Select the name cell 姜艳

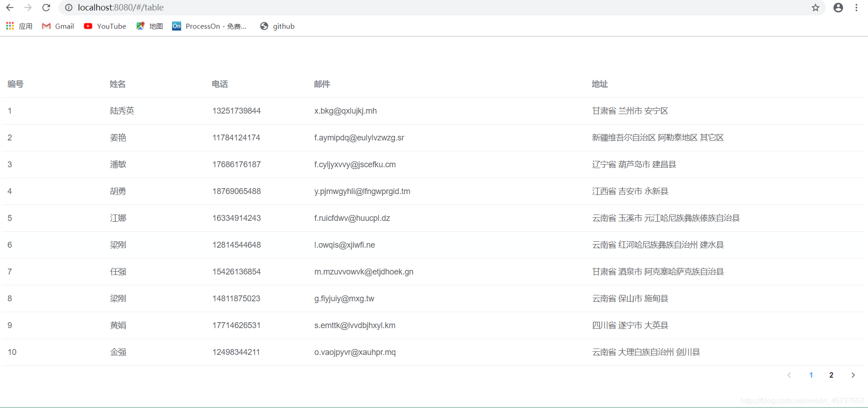[x=118, y=138]
